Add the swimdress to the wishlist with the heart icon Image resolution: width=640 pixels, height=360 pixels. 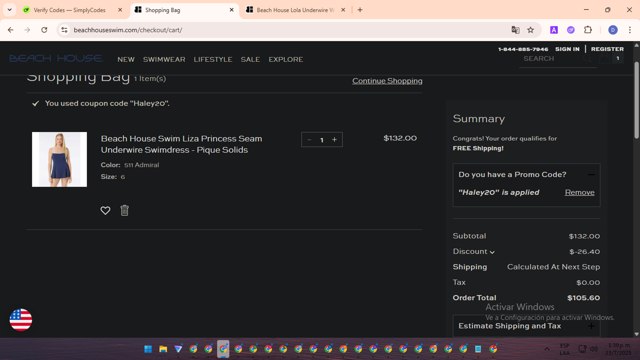[105, 210]
